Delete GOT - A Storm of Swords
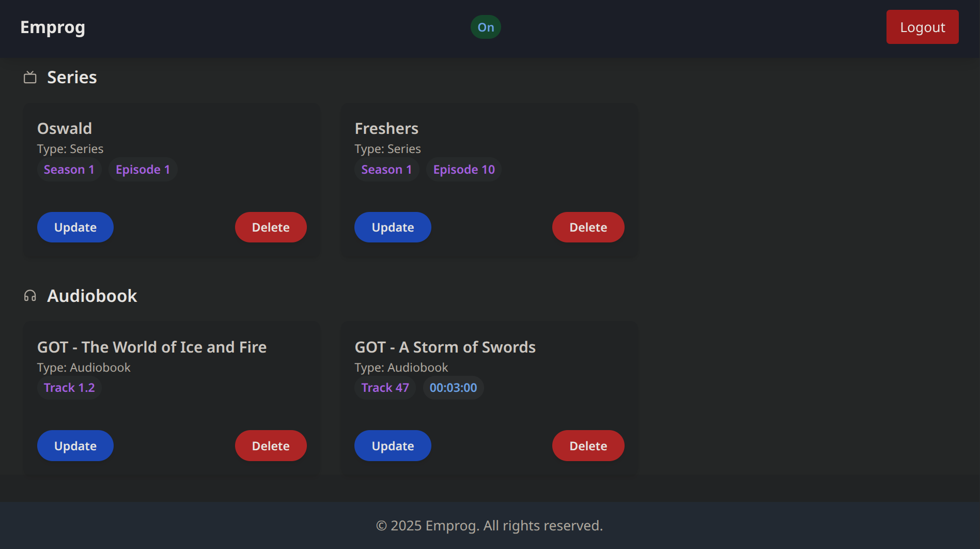Image resolution: width=980 pixels, height=549 pixels. [588, 446]
